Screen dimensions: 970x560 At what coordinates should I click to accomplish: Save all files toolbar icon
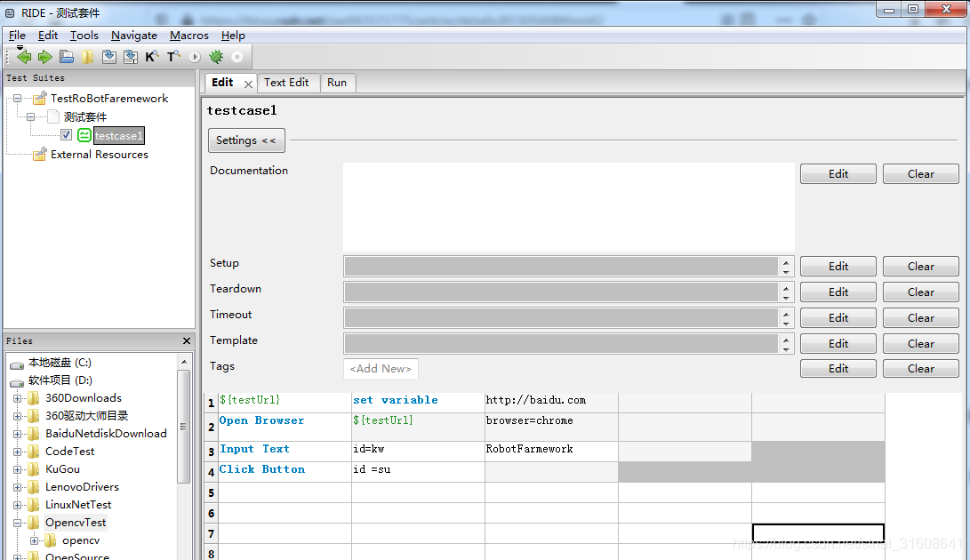coord(131,57)
